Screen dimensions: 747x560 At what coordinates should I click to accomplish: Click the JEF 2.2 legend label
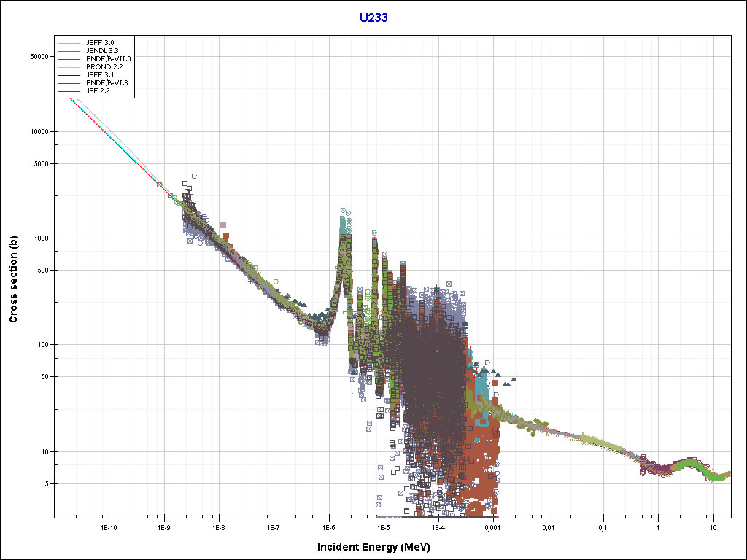pos(98,90)
